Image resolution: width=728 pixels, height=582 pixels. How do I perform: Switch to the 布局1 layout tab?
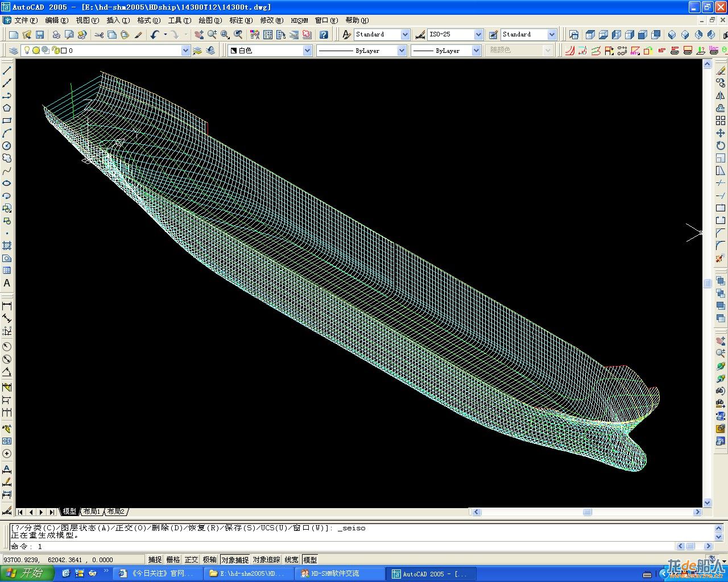pos(92,512)
